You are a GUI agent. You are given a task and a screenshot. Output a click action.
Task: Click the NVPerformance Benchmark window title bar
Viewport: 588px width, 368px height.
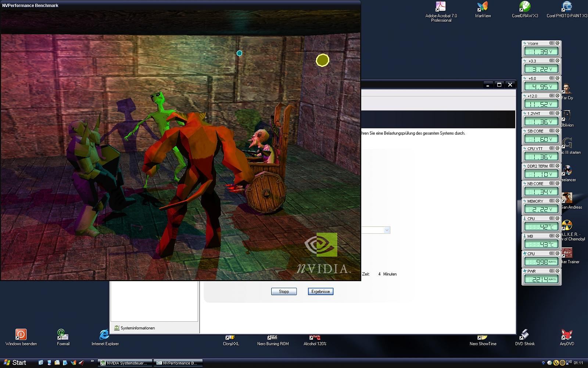pos(180,6)
